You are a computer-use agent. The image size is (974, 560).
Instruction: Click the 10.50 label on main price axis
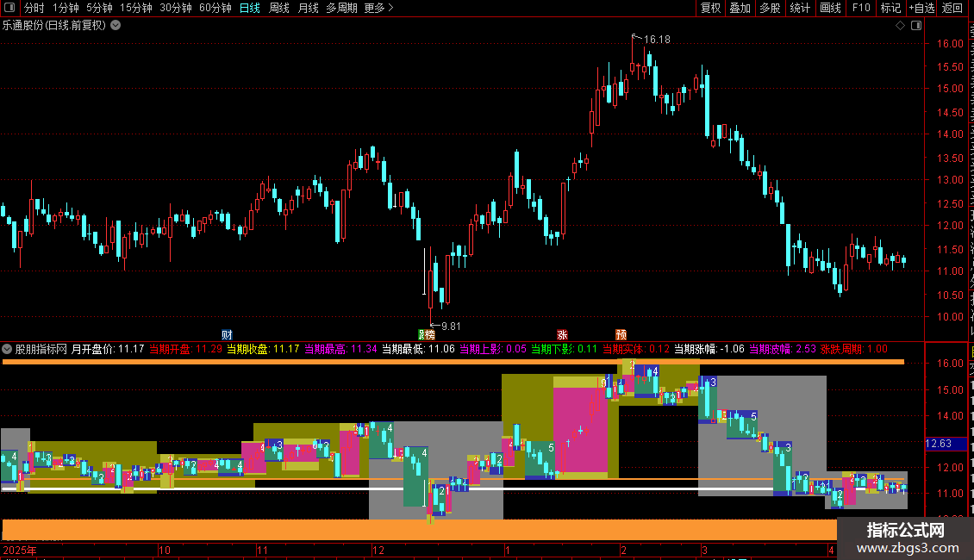tap(950, 295)
